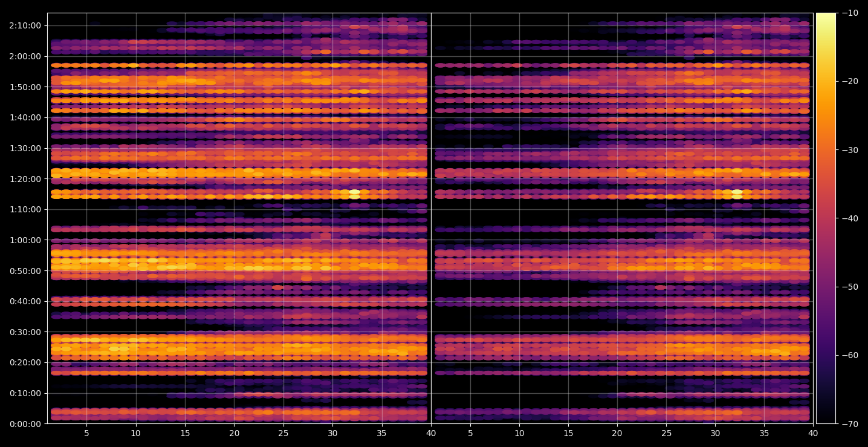The image size is (868, 447).
Task: Click the colorbar's −20 tick label
Action: 850,81
